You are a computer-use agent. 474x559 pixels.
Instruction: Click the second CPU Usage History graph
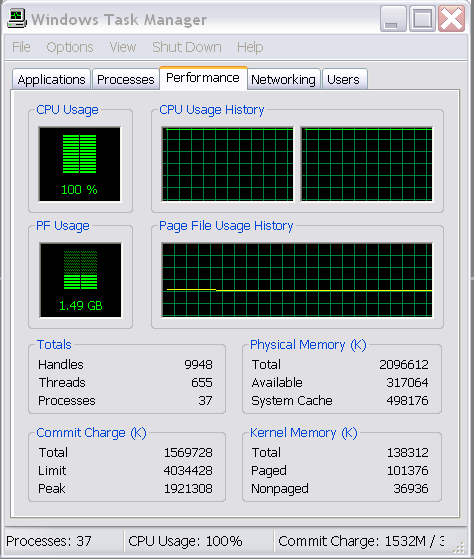click(367, 164)
